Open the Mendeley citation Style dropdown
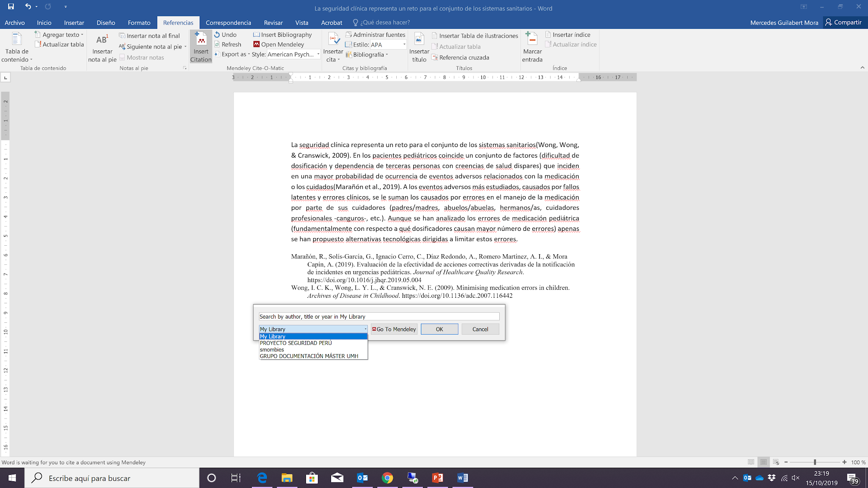The image size is (868, 488). point(318,54)
